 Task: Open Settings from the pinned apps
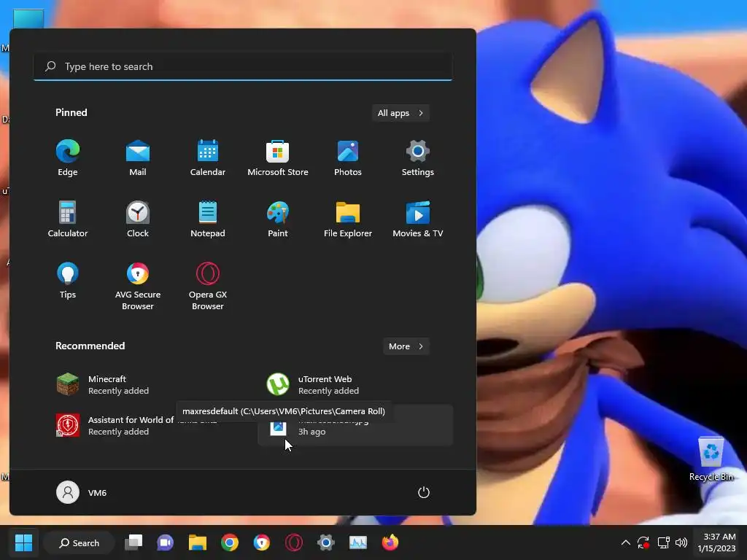point(418,158)
